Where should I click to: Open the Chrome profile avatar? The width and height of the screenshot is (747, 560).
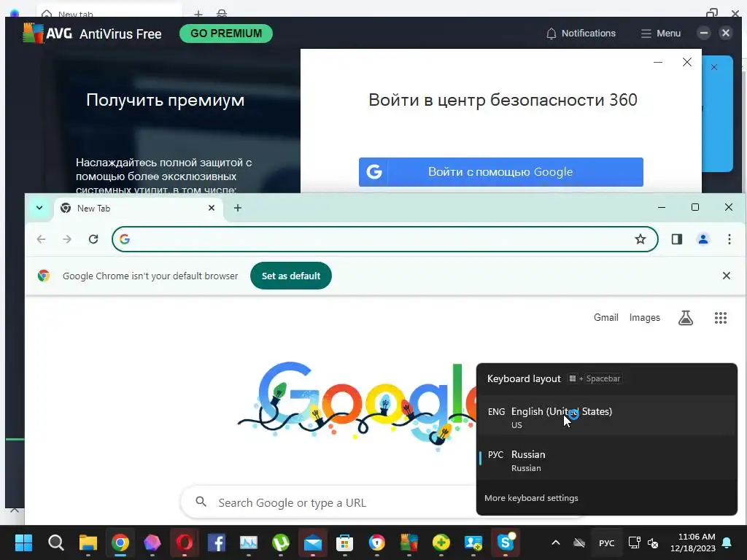[x=703, y=239]
